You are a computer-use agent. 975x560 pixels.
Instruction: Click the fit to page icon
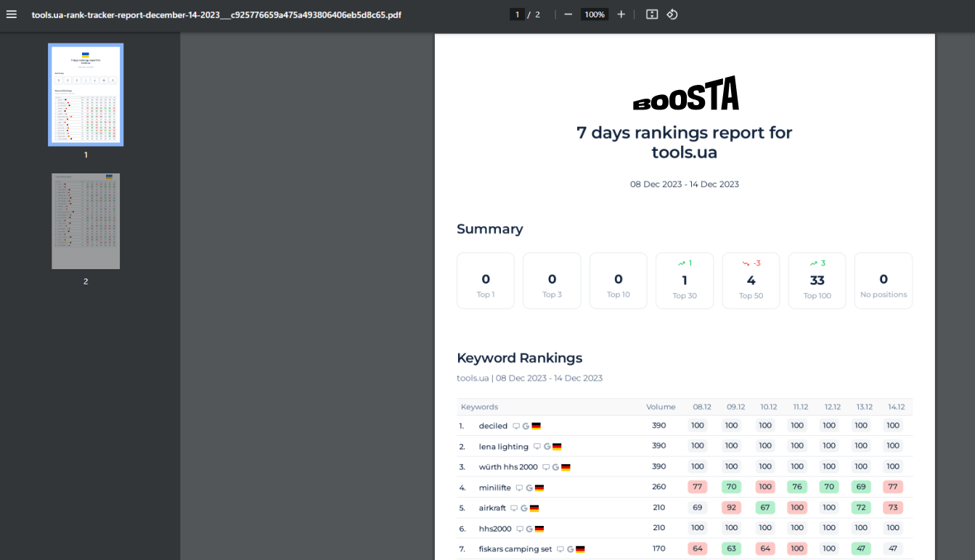pos(652,15)
